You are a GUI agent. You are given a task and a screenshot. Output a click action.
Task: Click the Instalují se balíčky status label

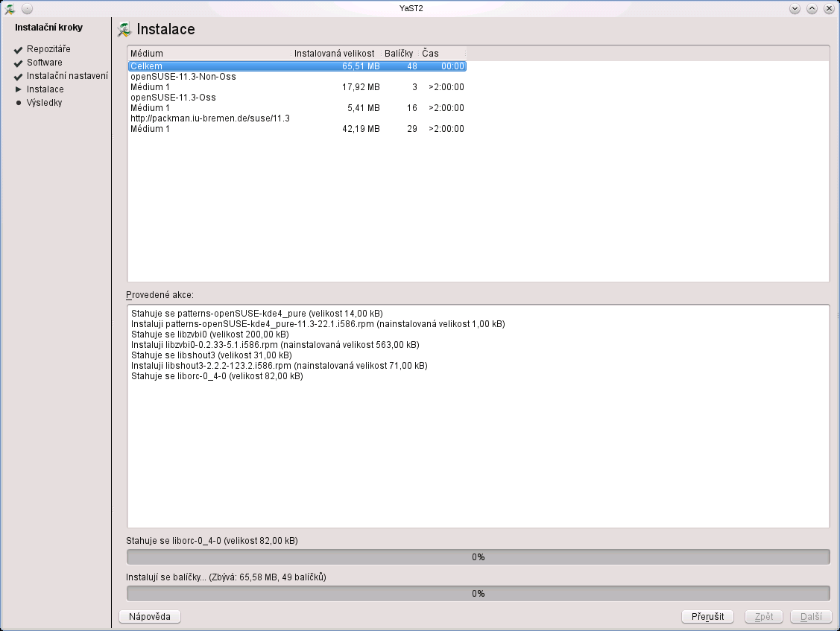226,577
